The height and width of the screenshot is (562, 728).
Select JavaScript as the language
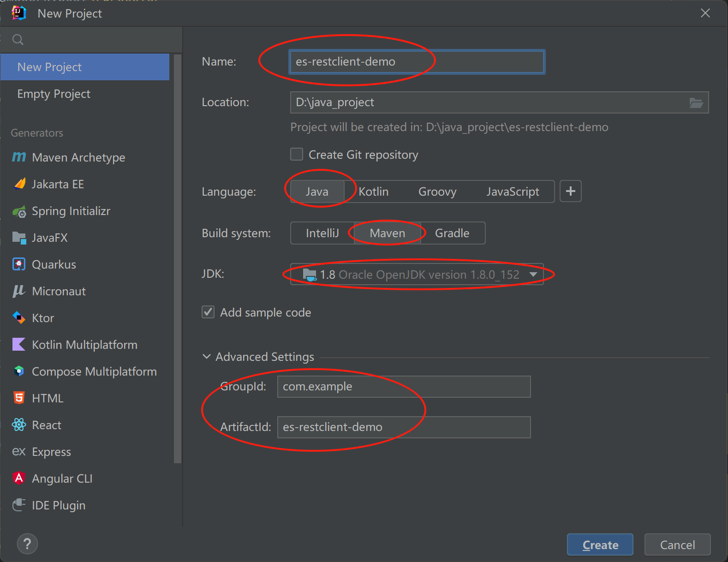click(513, 191)
